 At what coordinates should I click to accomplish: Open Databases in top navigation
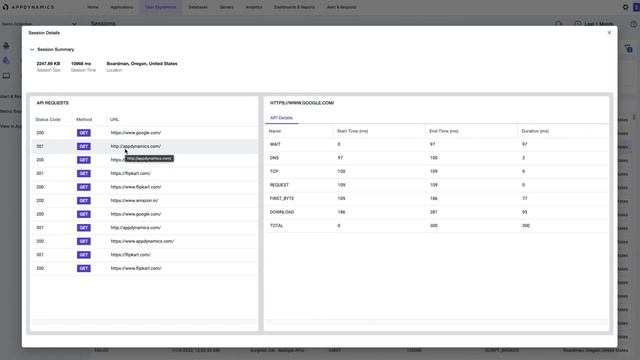pyautogui.click(x=198, y=7)
